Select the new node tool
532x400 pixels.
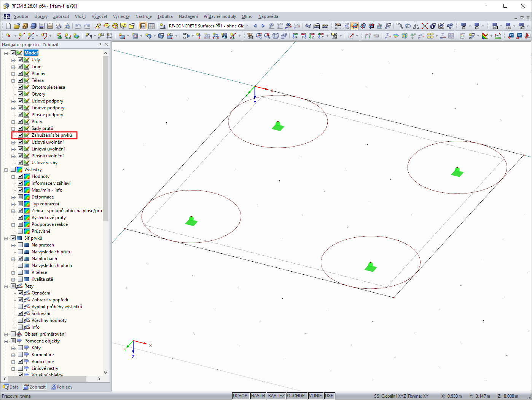[x=8, y=36]
